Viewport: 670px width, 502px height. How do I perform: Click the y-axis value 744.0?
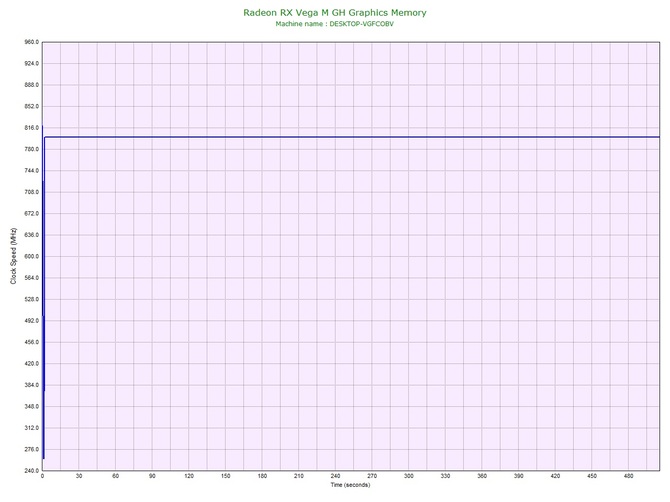pos(32,170)
